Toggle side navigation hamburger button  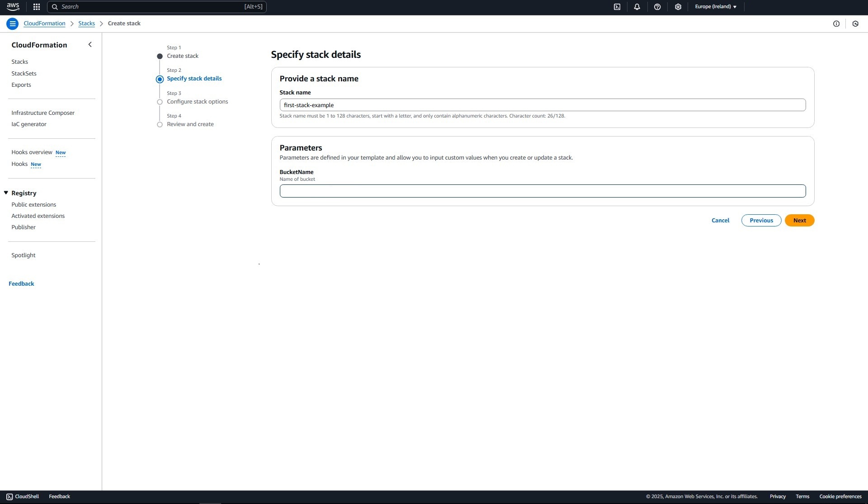(x=12, y=24)
